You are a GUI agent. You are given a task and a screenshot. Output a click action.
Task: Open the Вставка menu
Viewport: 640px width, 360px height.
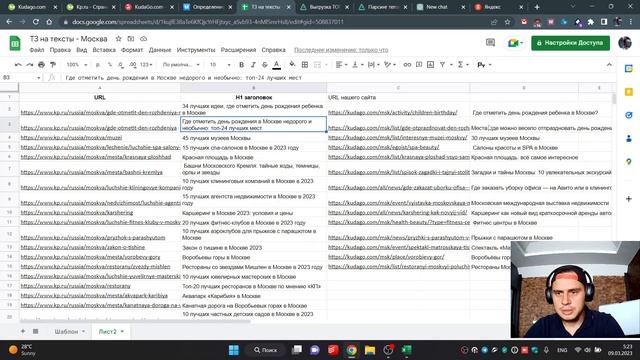tap(104, 50)
